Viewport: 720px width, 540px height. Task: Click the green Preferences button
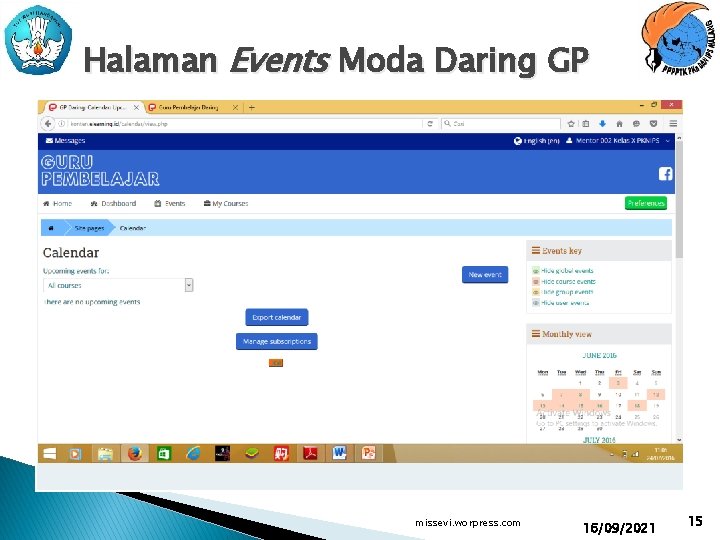(646, 203)
